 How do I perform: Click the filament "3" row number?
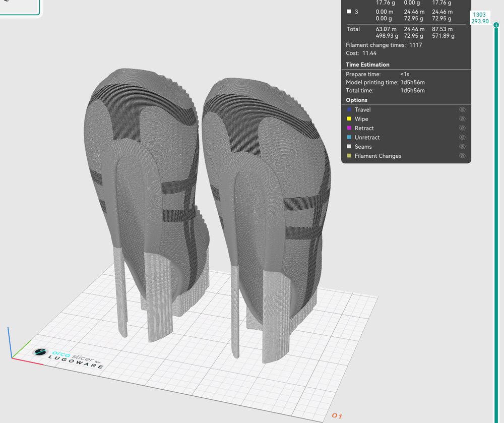[x=356, y=12]
